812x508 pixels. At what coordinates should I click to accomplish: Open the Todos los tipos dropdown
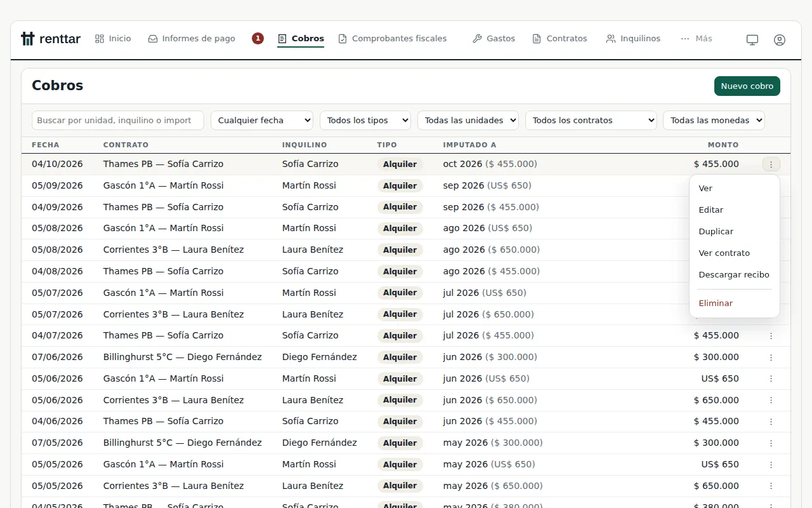[365, 120]
